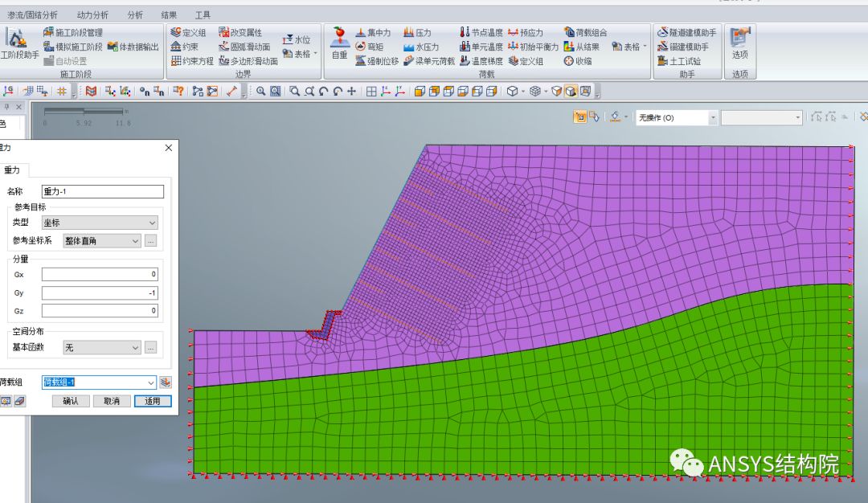Open 定义组 in the 边界 group
The height and width of the screenshot is (503, 868).
click(x=188, y=33)
